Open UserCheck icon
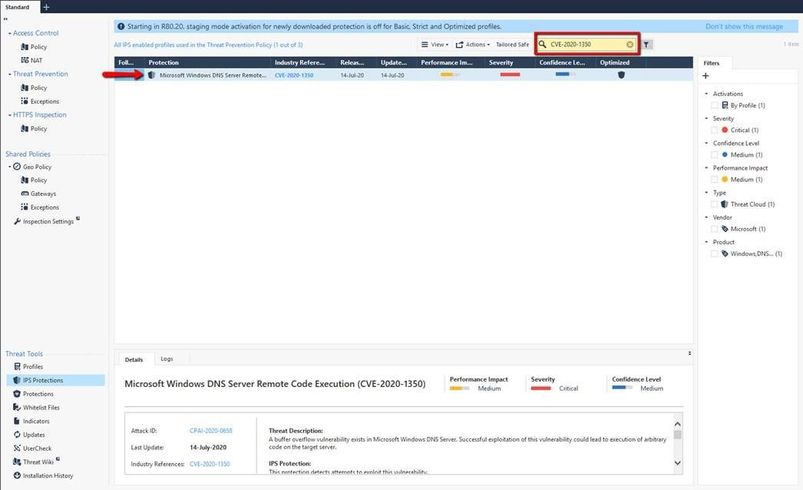Image resolution: width=803 pixels, height=490 pixels. click(17, 448)
